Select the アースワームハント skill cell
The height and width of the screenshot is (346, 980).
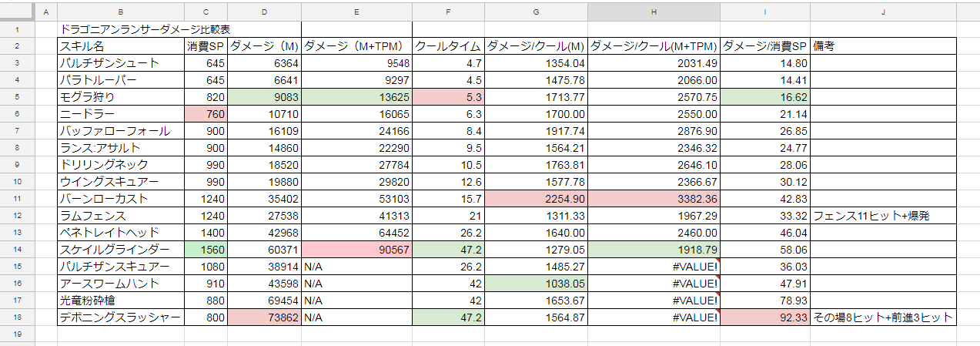click(x=121, y=284)
